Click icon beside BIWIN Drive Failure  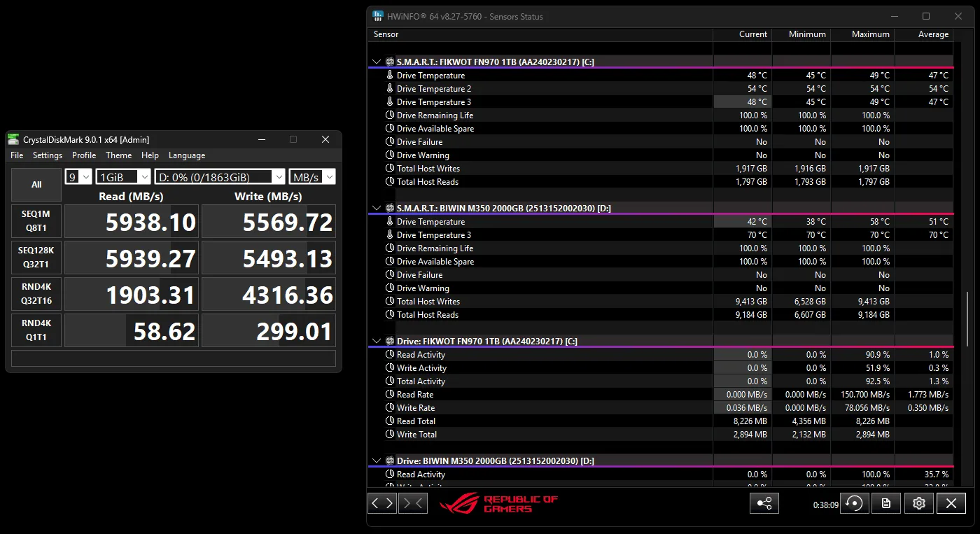[390, 275]
